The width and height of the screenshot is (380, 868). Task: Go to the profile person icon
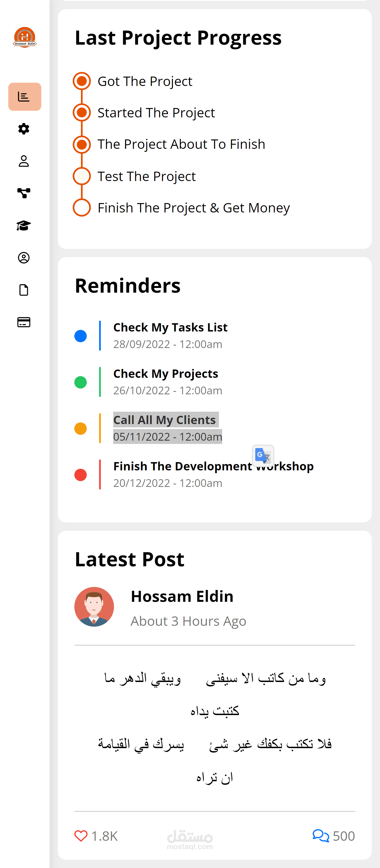point(24,161)
